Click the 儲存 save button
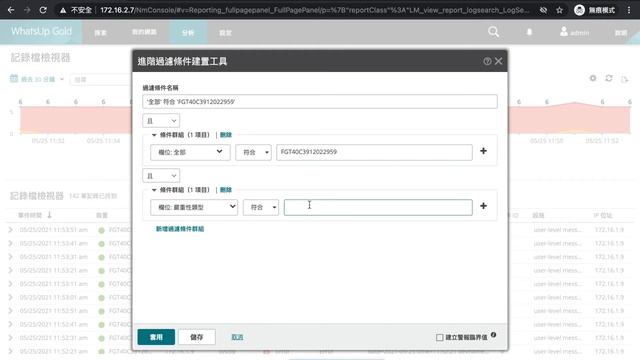The height and width of the screenshot is (360, 640). [x=197, y=337]
